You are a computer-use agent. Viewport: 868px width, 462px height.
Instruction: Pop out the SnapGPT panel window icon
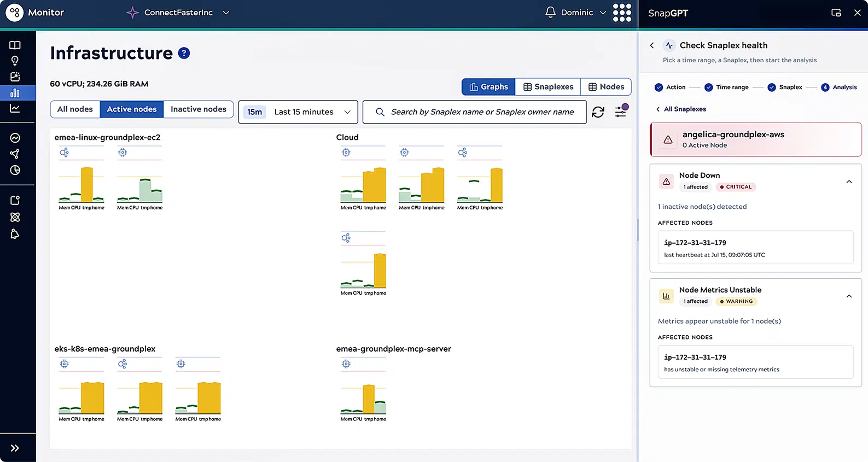click(x=836, y=13)
